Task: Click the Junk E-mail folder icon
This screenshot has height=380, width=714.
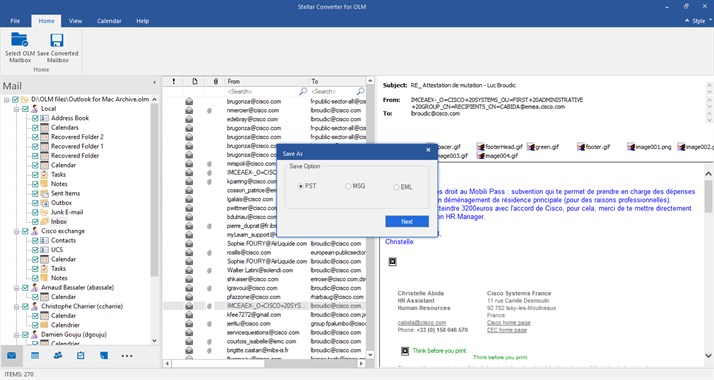Action: 44,212
